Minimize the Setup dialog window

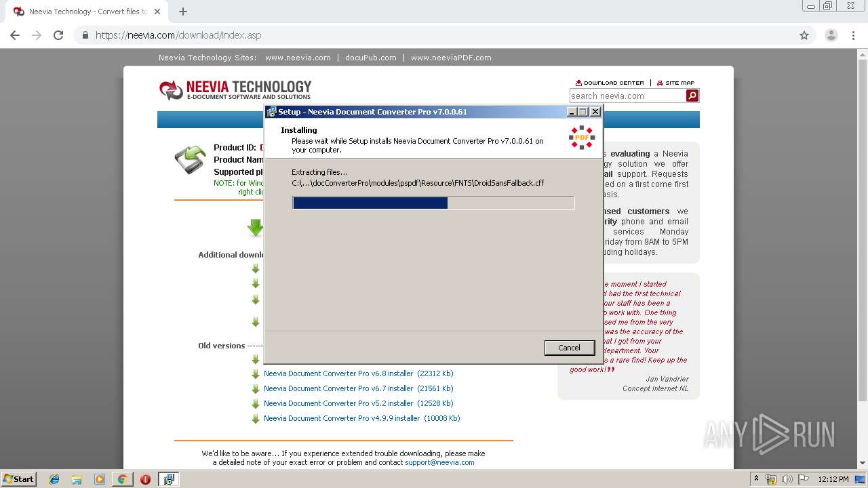(572, 112)
